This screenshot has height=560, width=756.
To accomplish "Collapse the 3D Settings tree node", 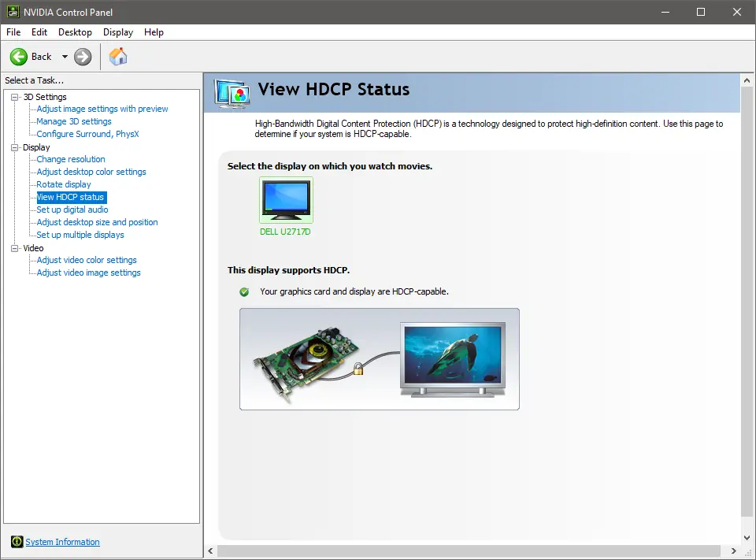I will coord(14,97).
